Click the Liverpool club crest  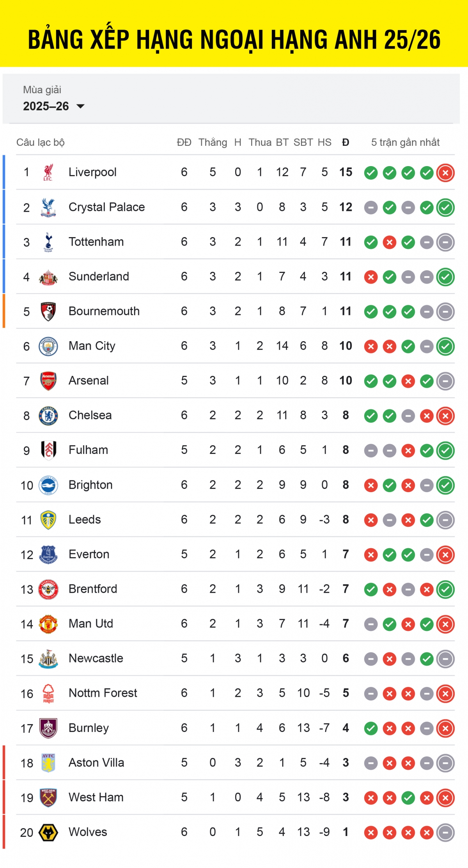pyautogui.click(x=48, y=172)
